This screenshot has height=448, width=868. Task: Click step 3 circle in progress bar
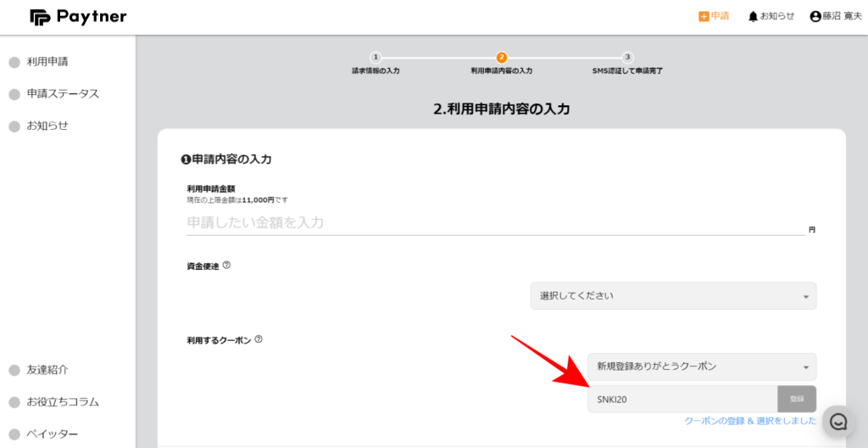[x=627, y=57]
